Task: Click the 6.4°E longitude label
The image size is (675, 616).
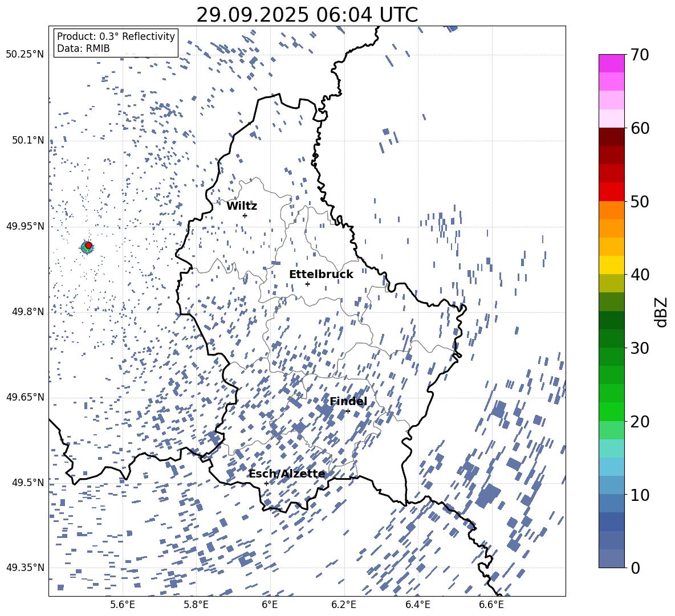Action: coord(417,605)
